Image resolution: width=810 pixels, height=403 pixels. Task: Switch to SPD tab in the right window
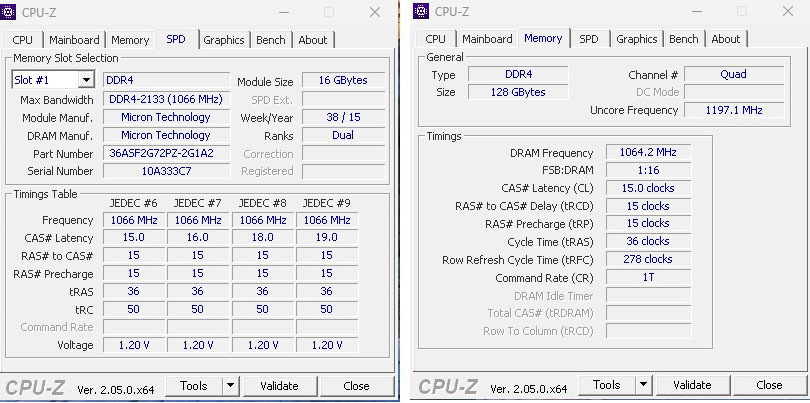[589, 39]
